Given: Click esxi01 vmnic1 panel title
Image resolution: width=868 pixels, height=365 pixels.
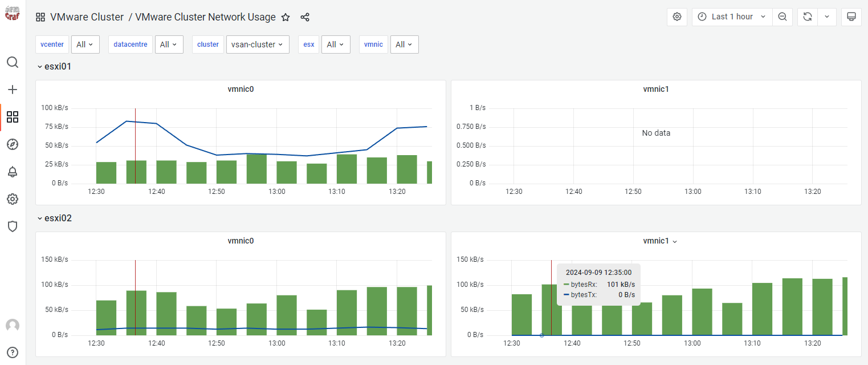Looking at the screenshot, I should pos(656,89).
